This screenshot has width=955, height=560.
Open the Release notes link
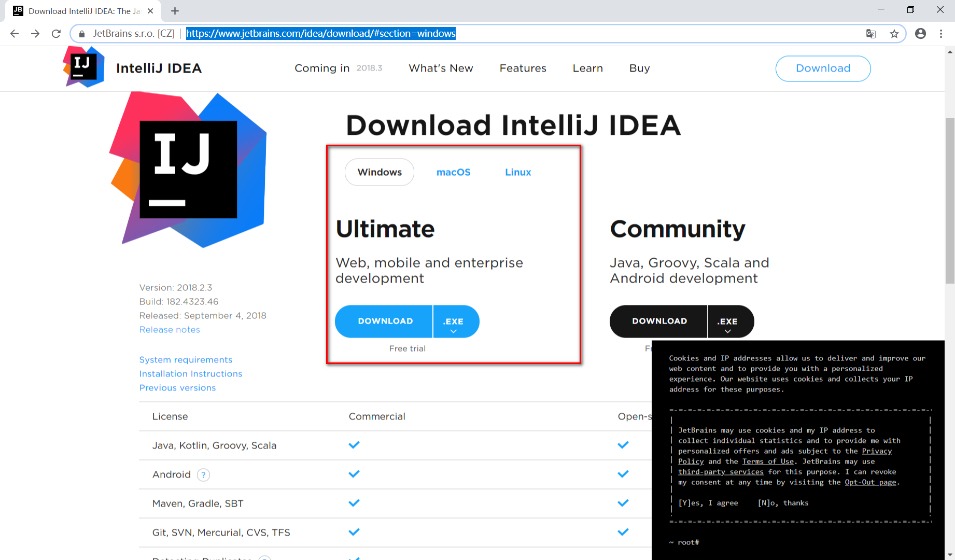coord(170,330)
